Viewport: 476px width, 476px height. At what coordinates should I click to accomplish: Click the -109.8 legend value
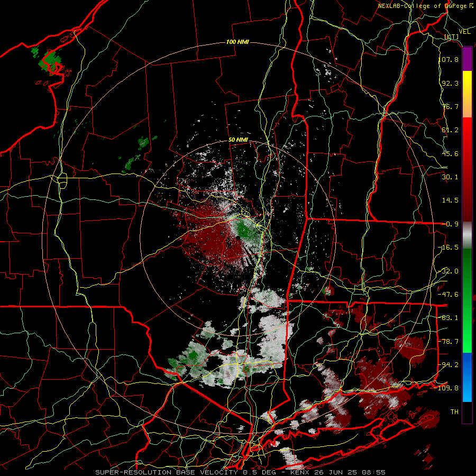tap(446, 388)
